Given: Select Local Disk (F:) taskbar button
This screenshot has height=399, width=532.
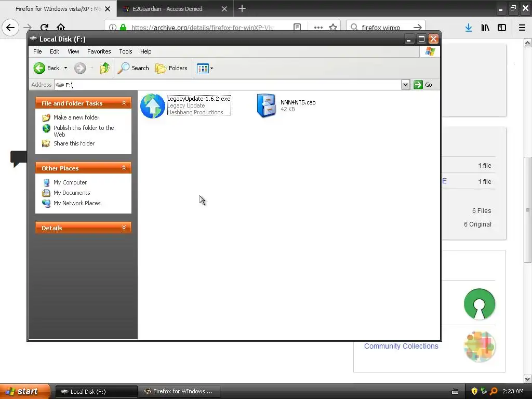Looking at the screenshot, I should point(96,392).
